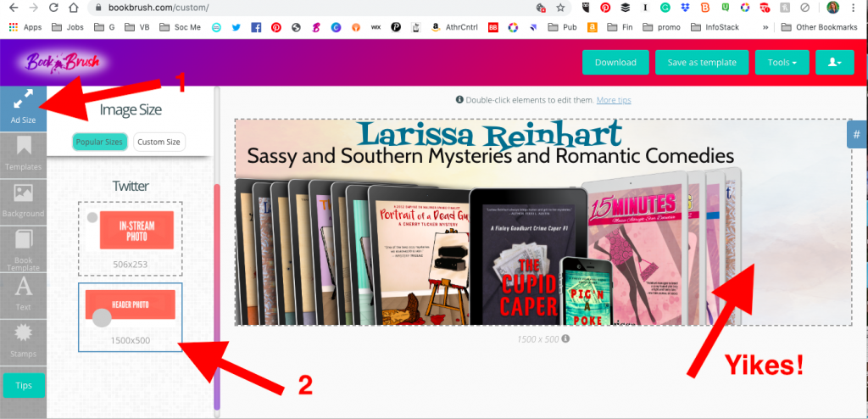The image size is (868, 419).
Task: Toggle the blue hashtag side tab
Action: coord(857,134)
